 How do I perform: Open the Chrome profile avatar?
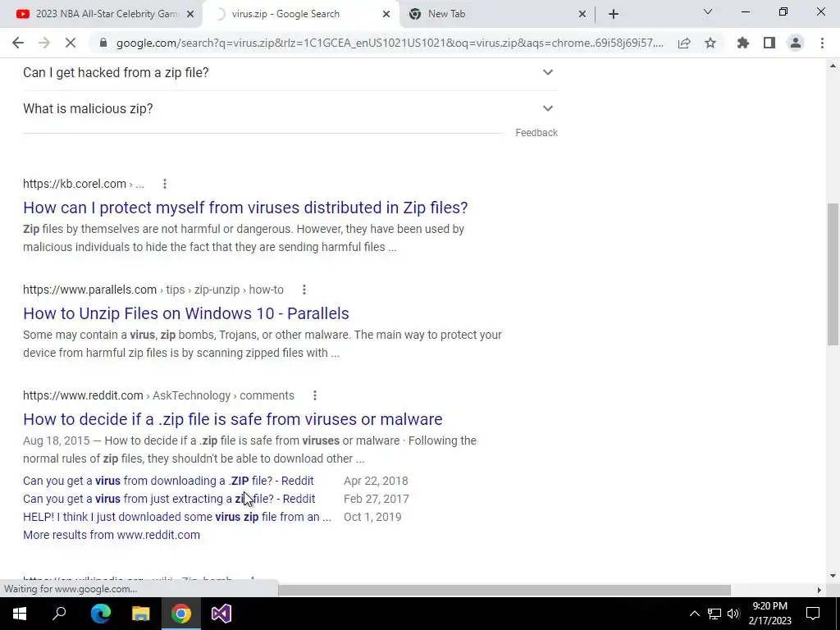(x=796, y=43)
